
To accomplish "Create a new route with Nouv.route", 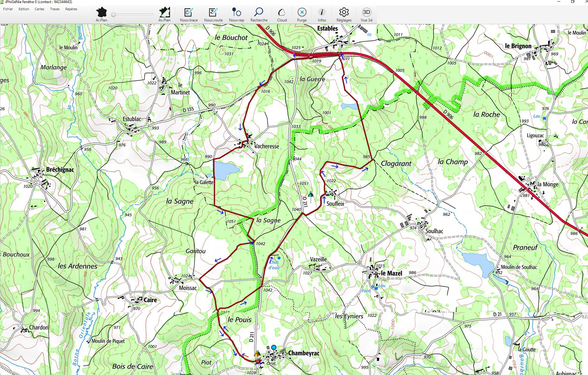I will (x=213, y=13).
